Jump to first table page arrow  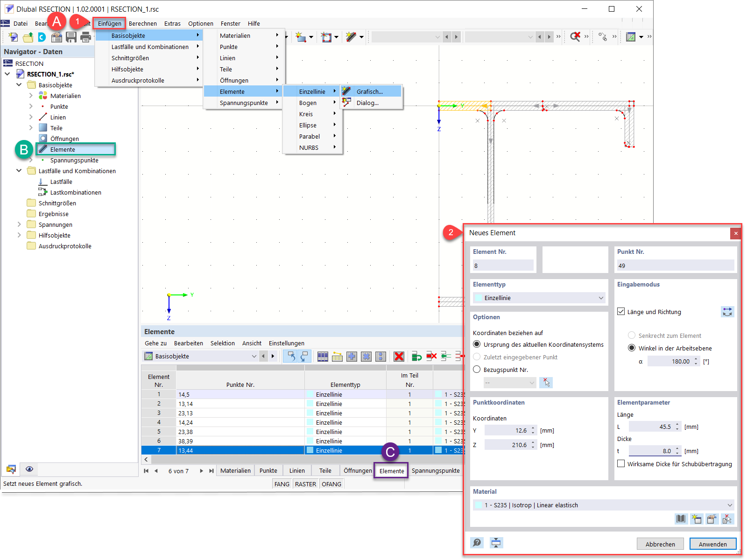(x=146, y=471)
